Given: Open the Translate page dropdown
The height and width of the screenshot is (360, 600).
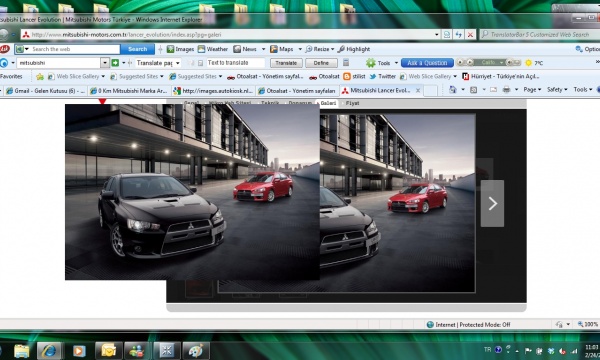Looking at the screenshot, I should point(158,63).
